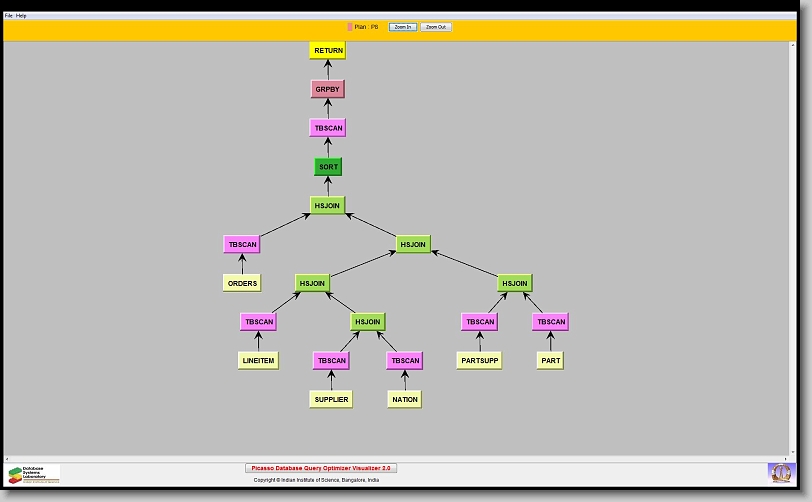Open the File menu

click(9, 16)
